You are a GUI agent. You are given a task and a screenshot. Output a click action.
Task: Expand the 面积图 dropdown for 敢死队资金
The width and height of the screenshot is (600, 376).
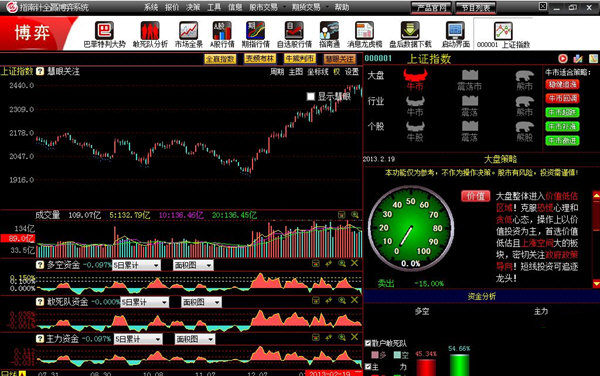coord(201,302)
